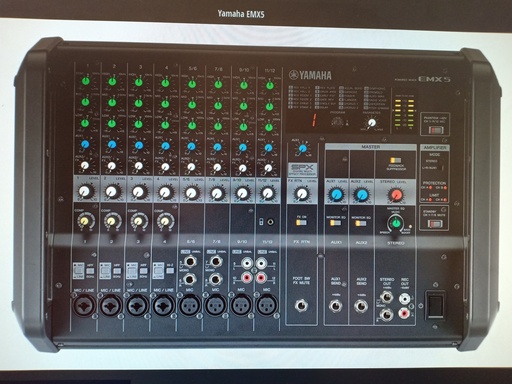Click channel 7/8 lower R line jack

(215, 279)
